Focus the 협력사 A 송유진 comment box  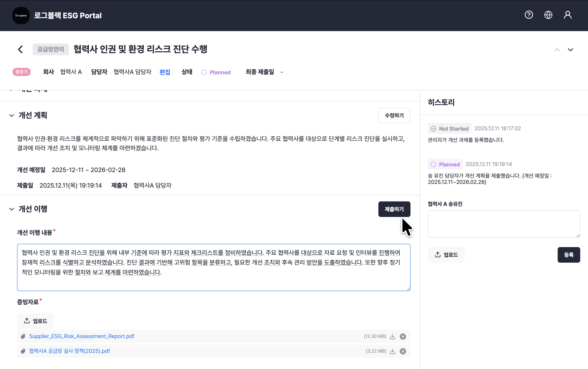[504, 224]
